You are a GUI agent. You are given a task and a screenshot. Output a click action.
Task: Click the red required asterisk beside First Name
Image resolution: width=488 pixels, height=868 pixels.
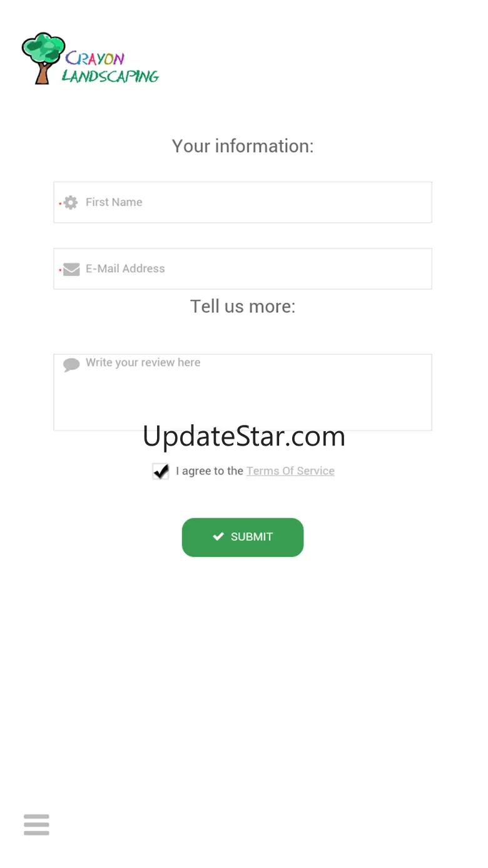60,203
